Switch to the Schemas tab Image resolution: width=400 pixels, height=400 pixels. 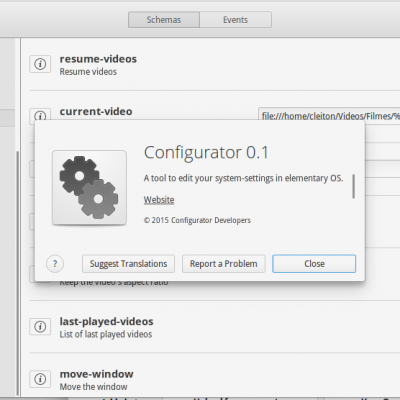pyautogui.click(x=164, y=20)
